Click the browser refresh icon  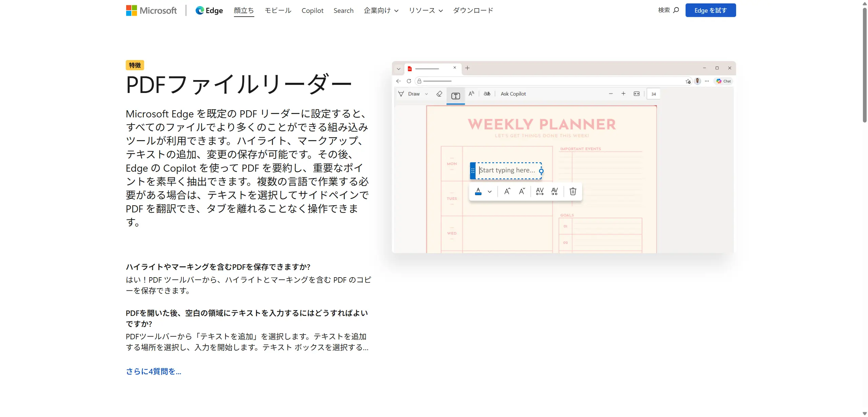(409, 81)
